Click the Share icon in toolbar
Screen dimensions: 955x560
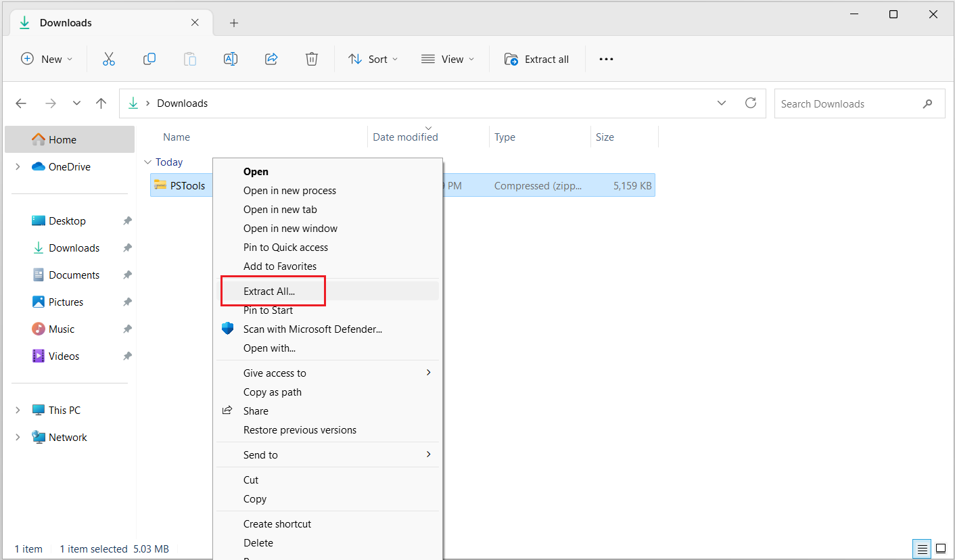tap(271, 60)
